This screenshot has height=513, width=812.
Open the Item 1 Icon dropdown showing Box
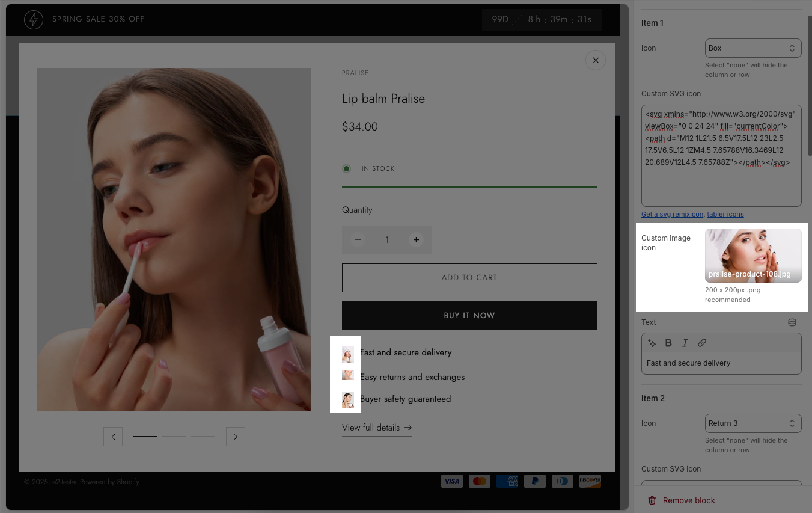click(752, 48)
